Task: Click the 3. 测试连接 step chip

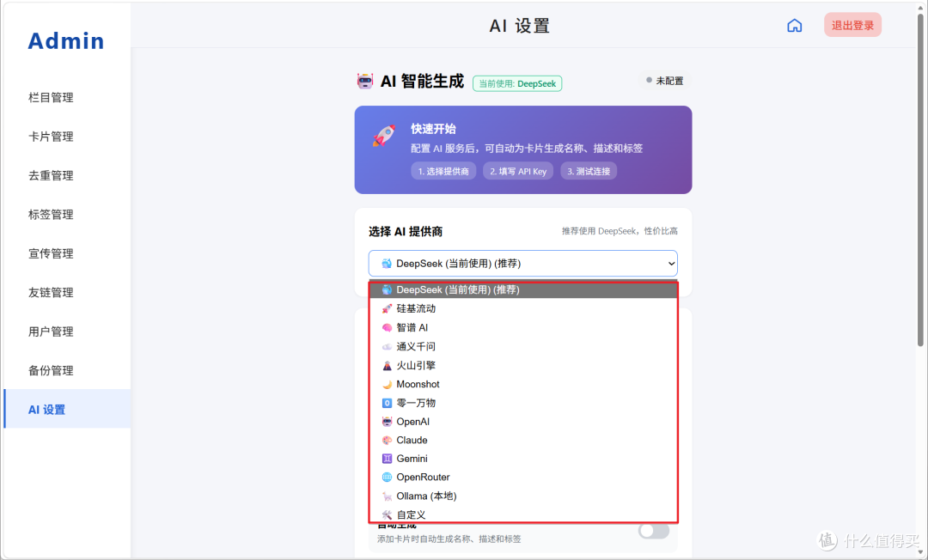Action: (x=589, y=171)
